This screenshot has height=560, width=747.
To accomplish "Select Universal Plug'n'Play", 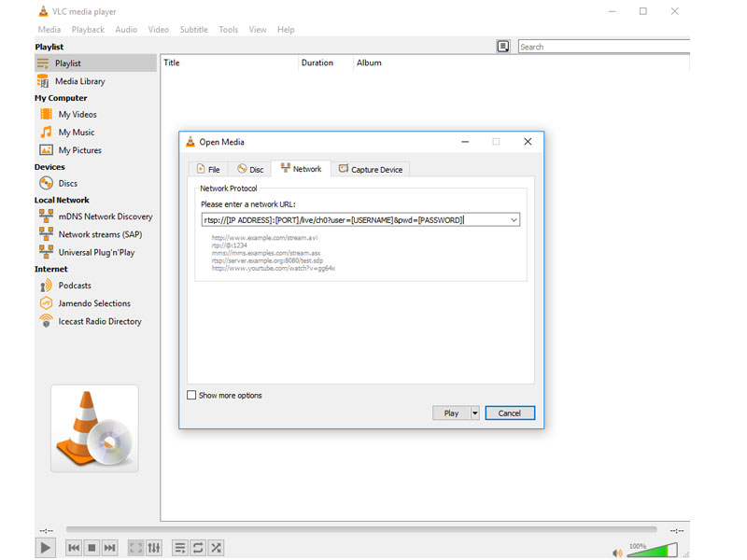I will [96, 252].
